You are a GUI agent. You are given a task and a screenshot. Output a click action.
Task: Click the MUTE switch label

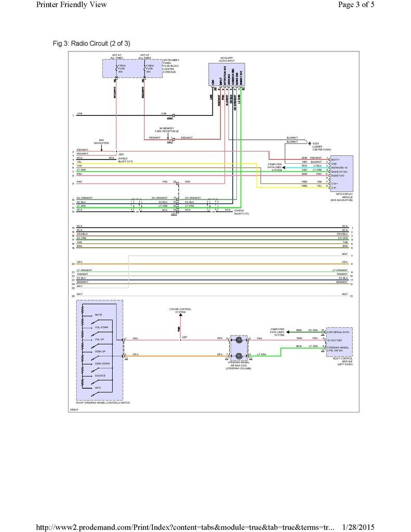click(x=98, y=315)
